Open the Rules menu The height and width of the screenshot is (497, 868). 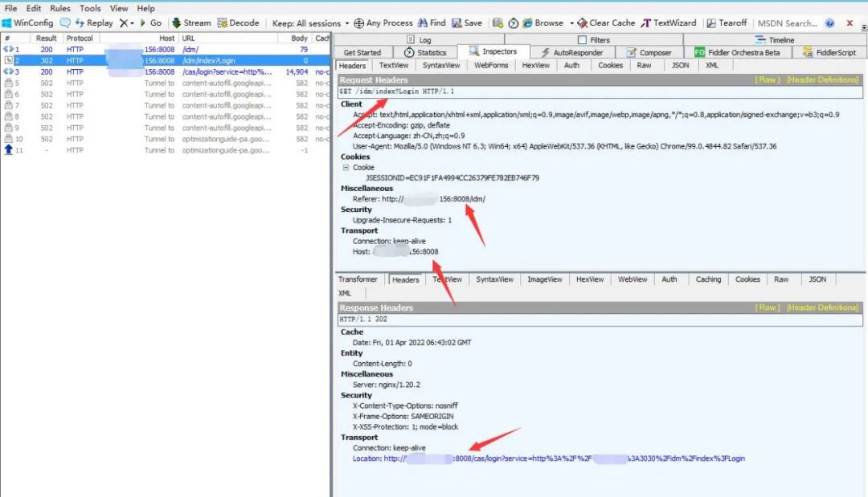pos(59,8)
